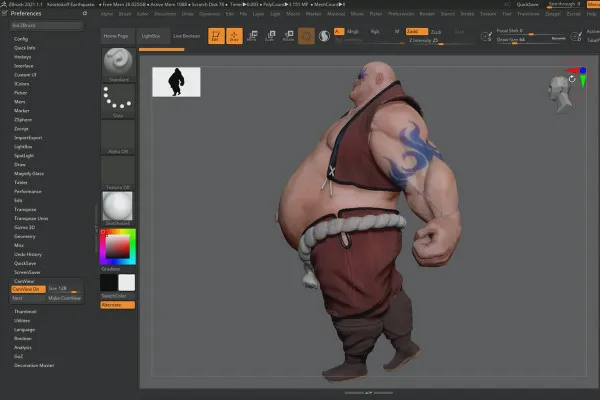Viewport: 600px width, 400px height.
Task: Click the brush icon right of Draw Size
Action: click(576, 36)
